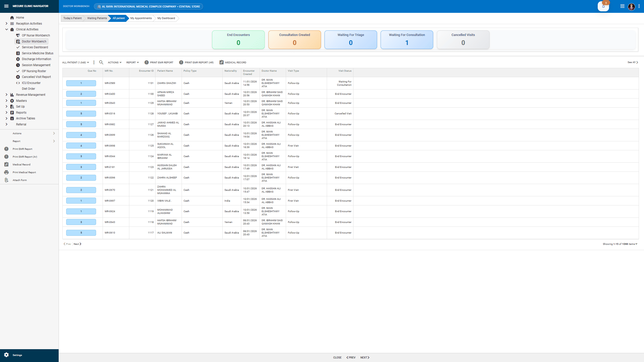This screenshot has height=362, width=644.
Task: Click the Print Medical Report printer icon
Action: 6,172
